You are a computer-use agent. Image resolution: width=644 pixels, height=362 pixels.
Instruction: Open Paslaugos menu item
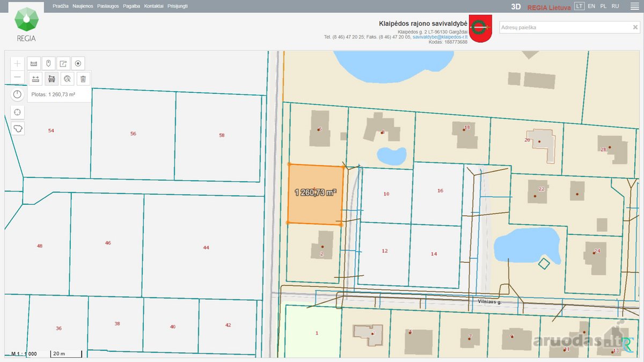108,6
